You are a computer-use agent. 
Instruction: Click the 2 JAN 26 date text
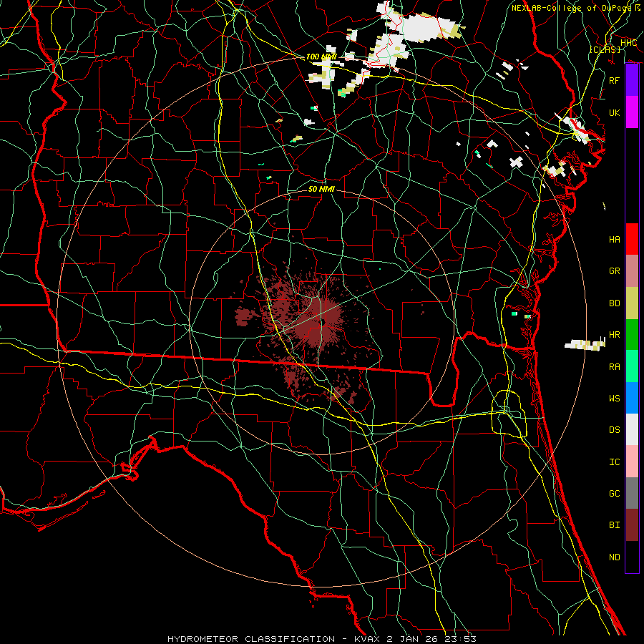click(x=414, y=639)
